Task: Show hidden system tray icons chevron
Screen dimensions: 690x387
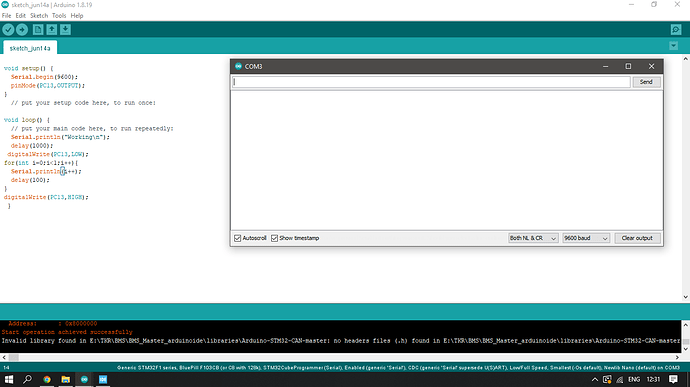Action: coord(595,380)
